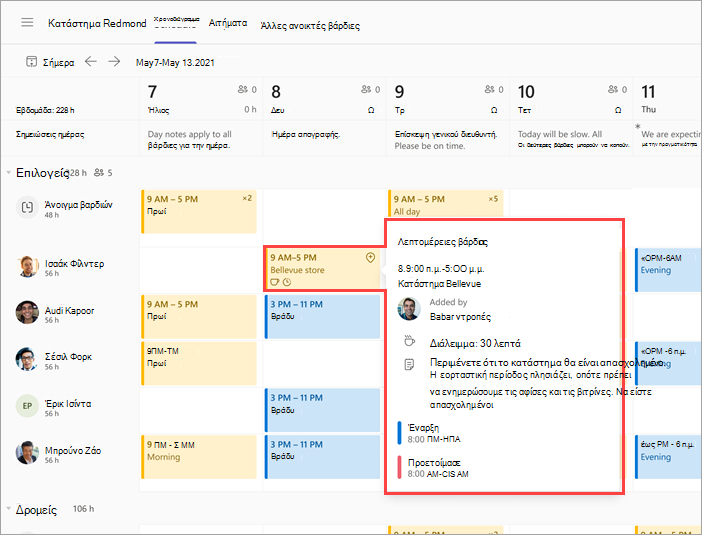Collapse the Επιλογείς group
Viewport: 702px width, 535px height.
(9, 173)
